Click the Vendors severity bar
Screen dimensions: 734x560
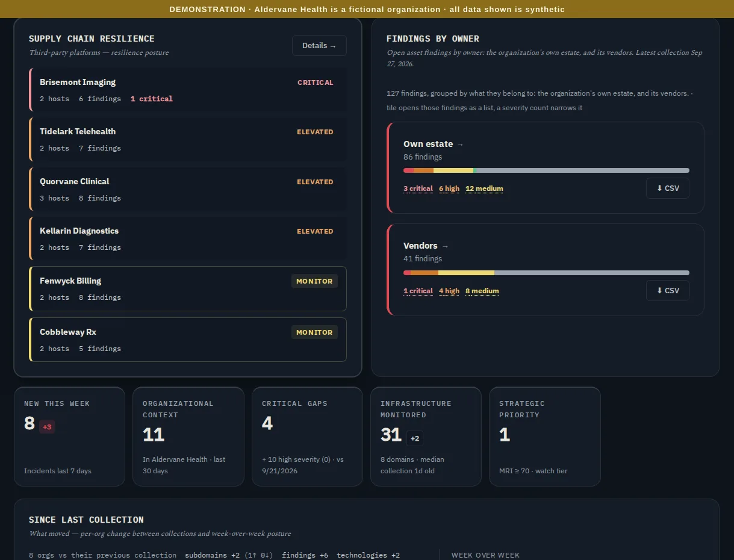[x=546, y=273]
